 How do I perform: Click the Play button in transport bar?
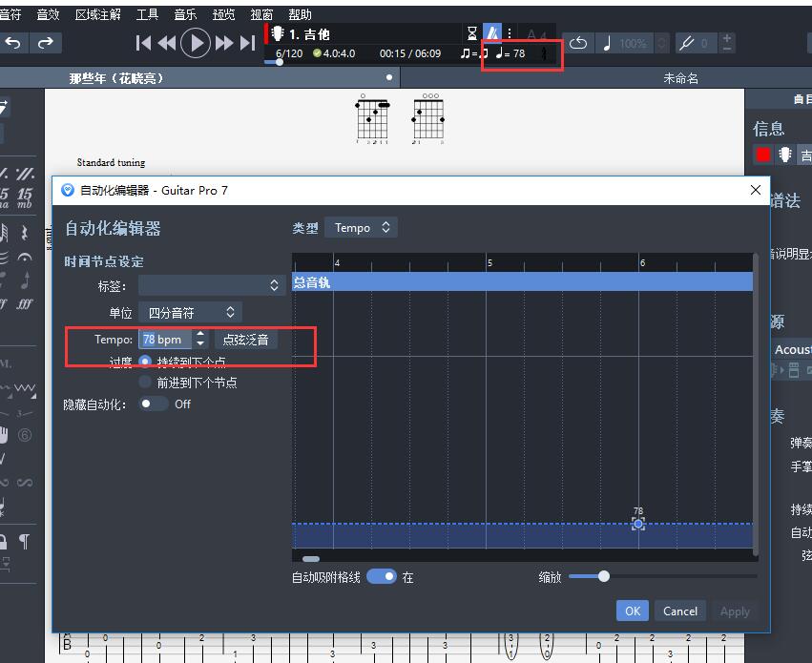(196, 43)
